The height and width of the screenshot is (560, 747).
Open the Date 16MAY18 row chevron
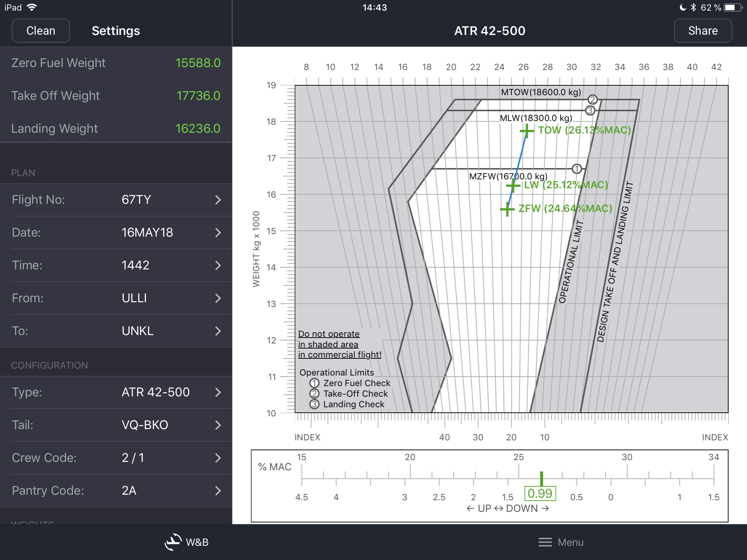pos(218,233)
